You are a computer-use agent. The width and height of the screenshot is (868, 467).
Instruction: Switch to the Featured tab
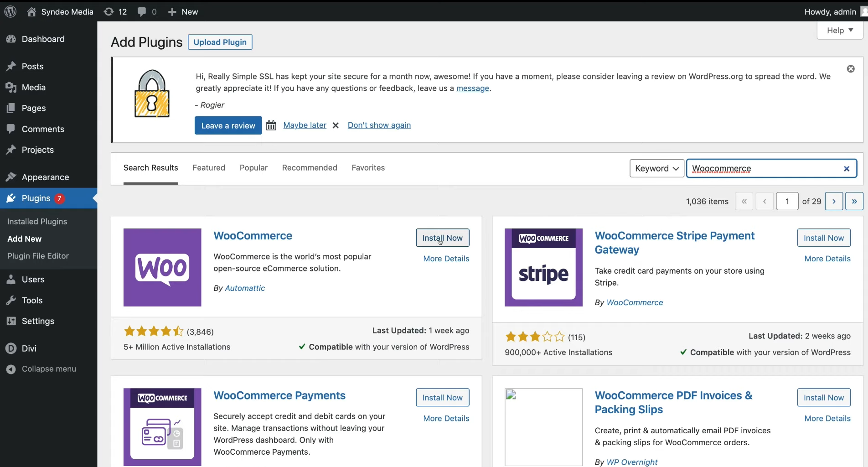click(x=209, y=168)
